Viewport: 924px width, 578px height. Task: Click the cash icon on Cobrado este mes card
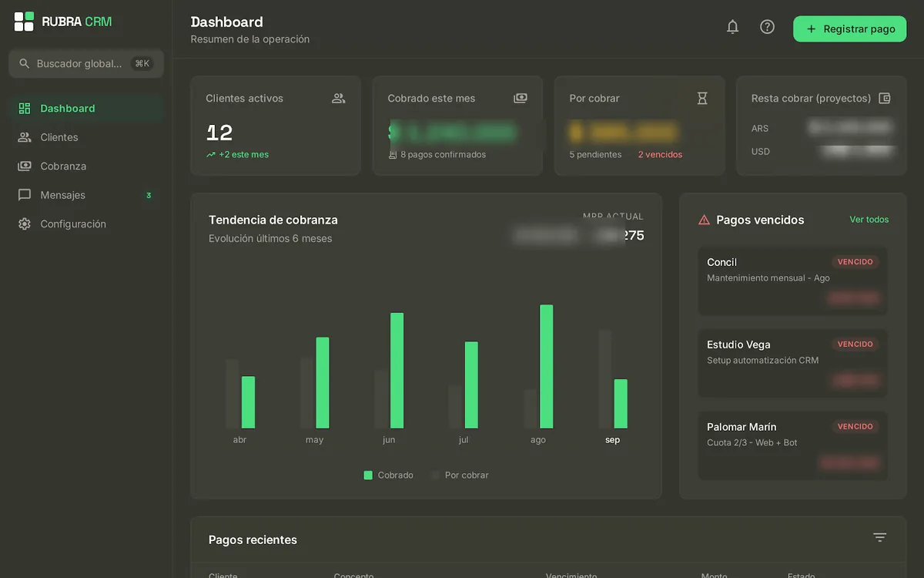(520, 98)
